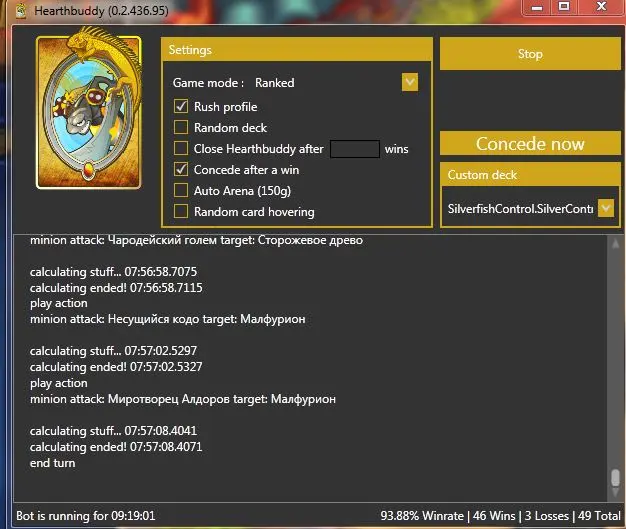626x529 pixels.
Task: Click the '49 Total' status entry
Action: point(599,515)
